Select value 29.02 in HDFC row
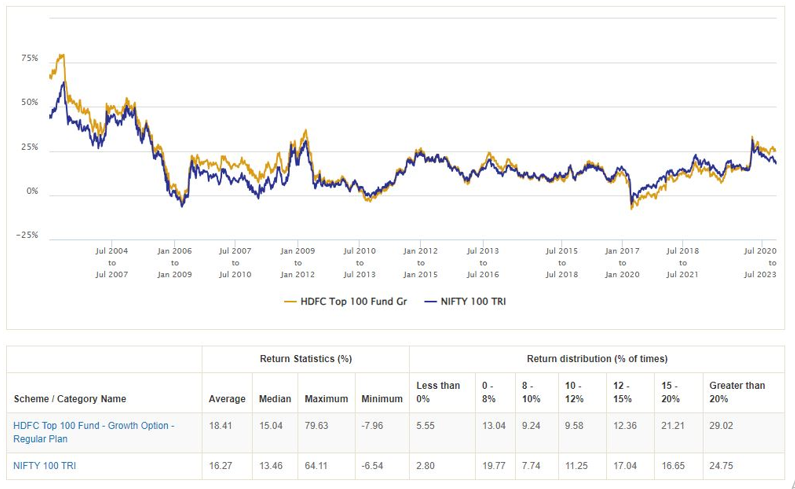The height and width of the screenshot is (489, 795). 721,426
